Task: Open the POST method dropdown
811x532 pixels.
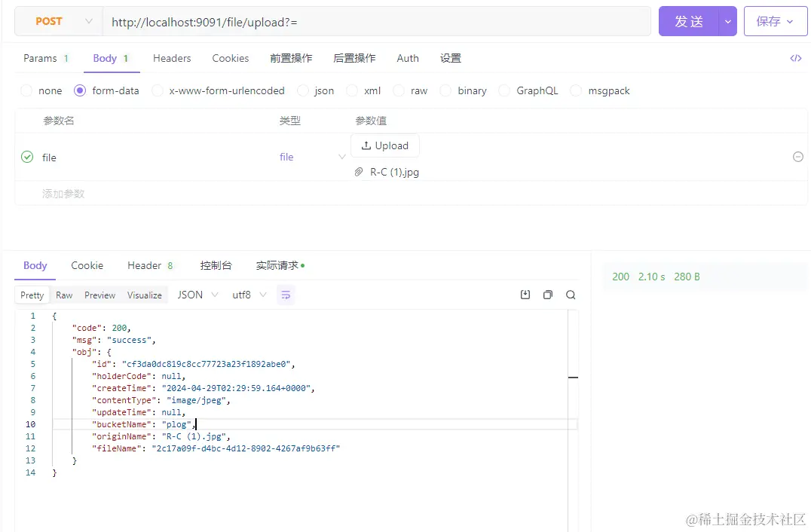Action: point(59,21)
